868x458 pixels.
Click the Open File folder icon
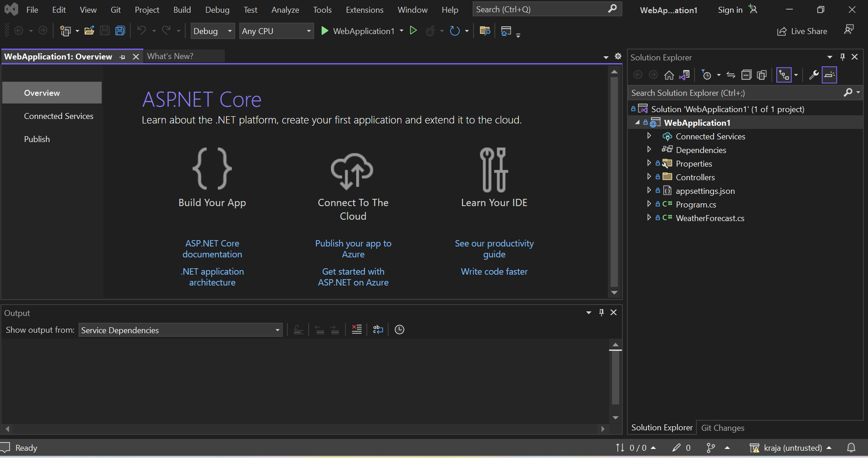(x=89, y=31)
